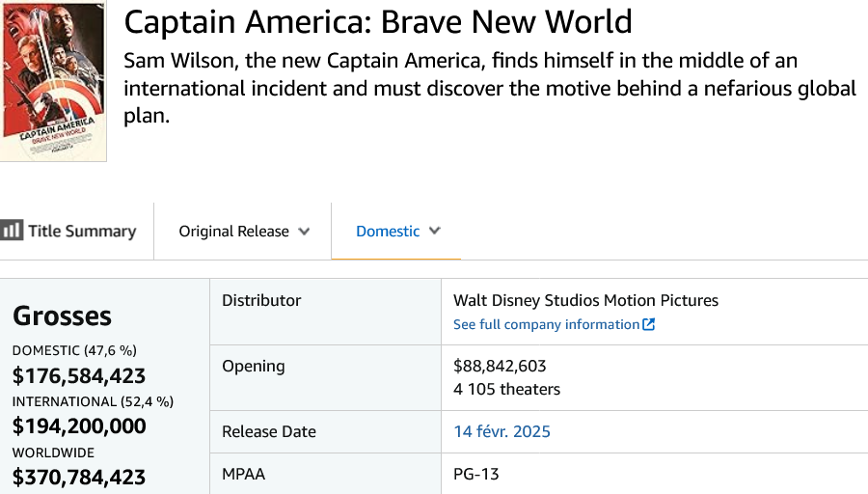Open the Domestic region dropdown
Screen dimensions: 868x494
396,231
